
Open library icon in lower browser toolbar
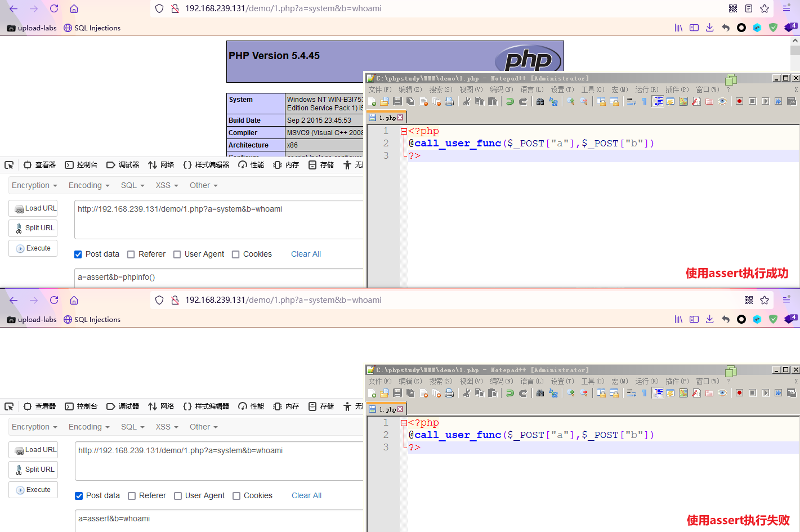pyautogui.click(x=678, y=319)
